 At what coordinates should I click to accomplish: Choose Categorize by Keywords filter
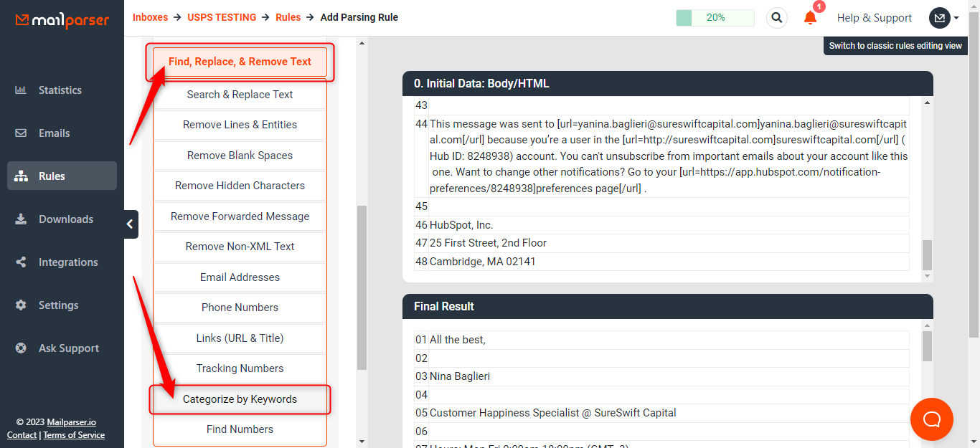pos(240,399)
